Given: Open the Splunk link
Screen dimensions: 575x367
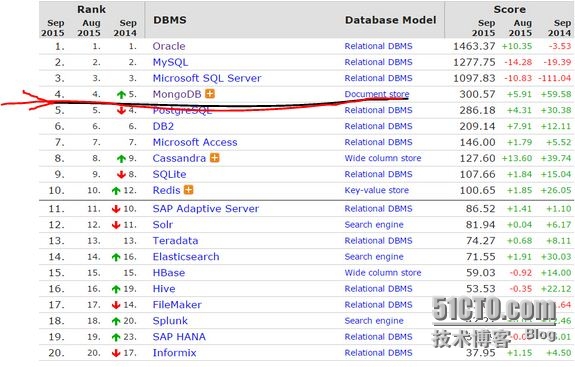Looking at the screenshot, I should [170, 321].
